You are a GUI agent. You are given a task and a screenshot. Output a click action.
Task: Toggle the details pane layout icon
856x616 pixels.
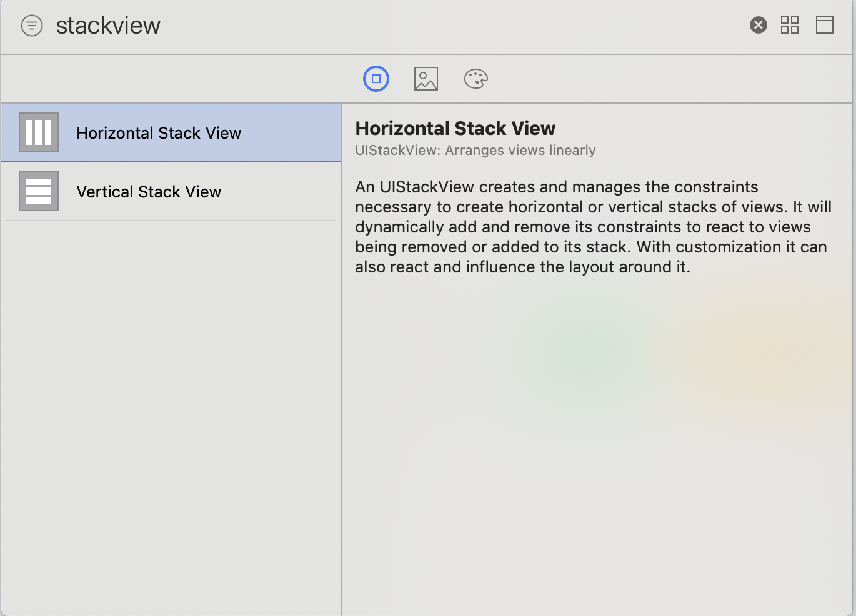[x=825, y=25]
